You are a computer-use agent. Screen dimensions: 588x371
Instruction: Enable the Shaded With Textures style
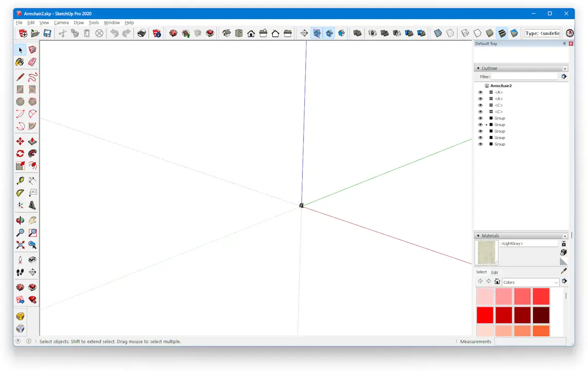coord(502,33)
